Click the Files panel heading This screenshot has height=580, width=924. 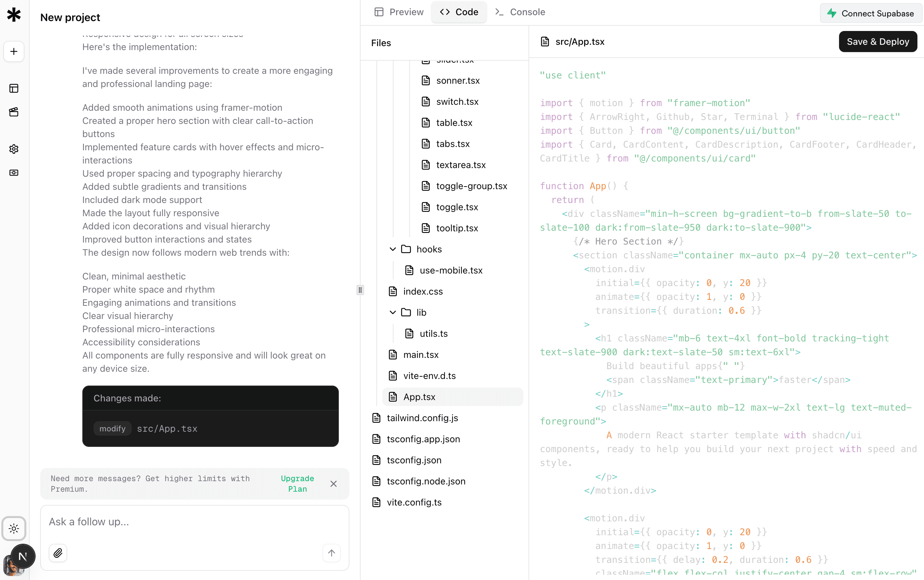point(381,43)
